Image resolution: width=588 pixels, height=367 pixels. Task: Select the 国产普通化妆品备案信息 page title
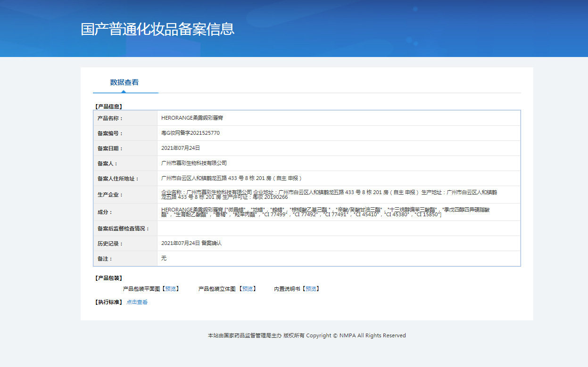pyautogui.click(x=157, y=29)
